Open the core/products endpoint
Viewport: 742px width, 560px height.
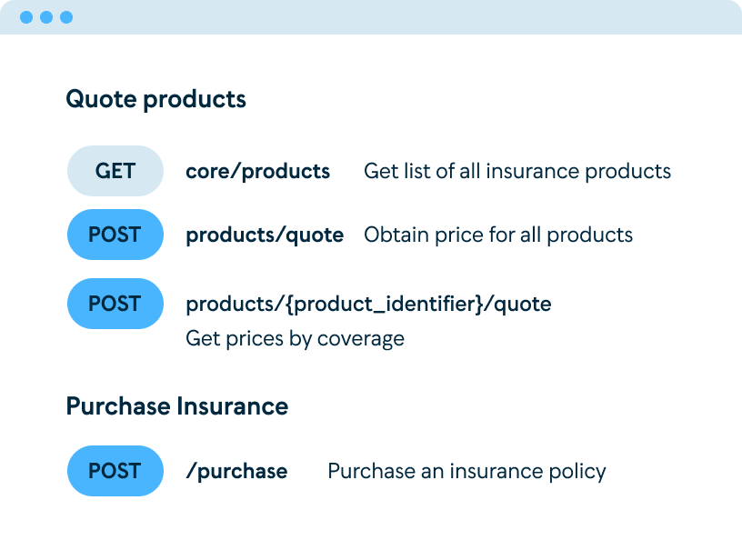coord(257,171)
